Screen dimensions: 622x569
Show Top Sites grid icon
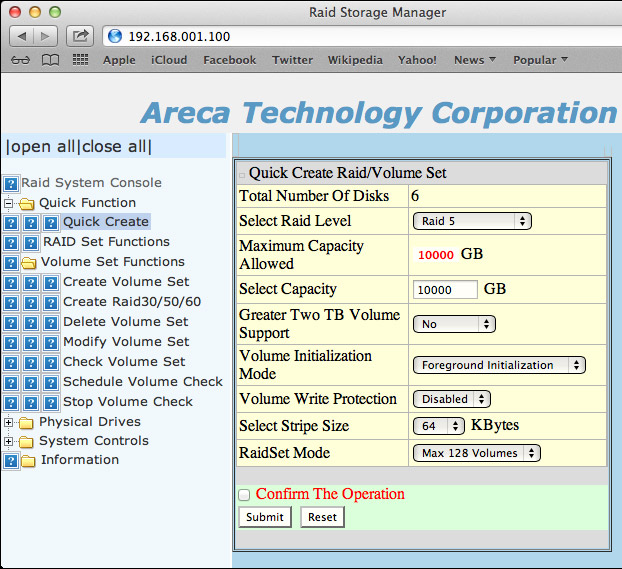[80, 60]
